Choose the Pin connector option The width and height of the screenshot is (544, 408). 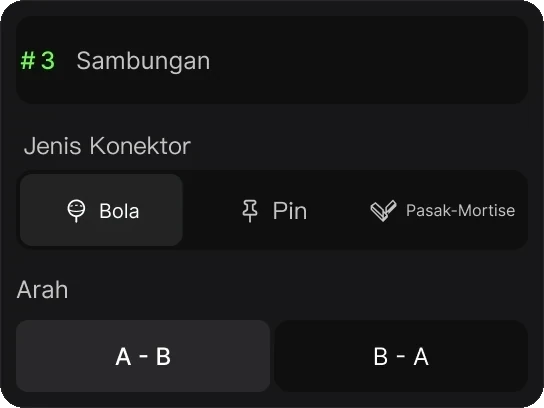tap(274, 210)
